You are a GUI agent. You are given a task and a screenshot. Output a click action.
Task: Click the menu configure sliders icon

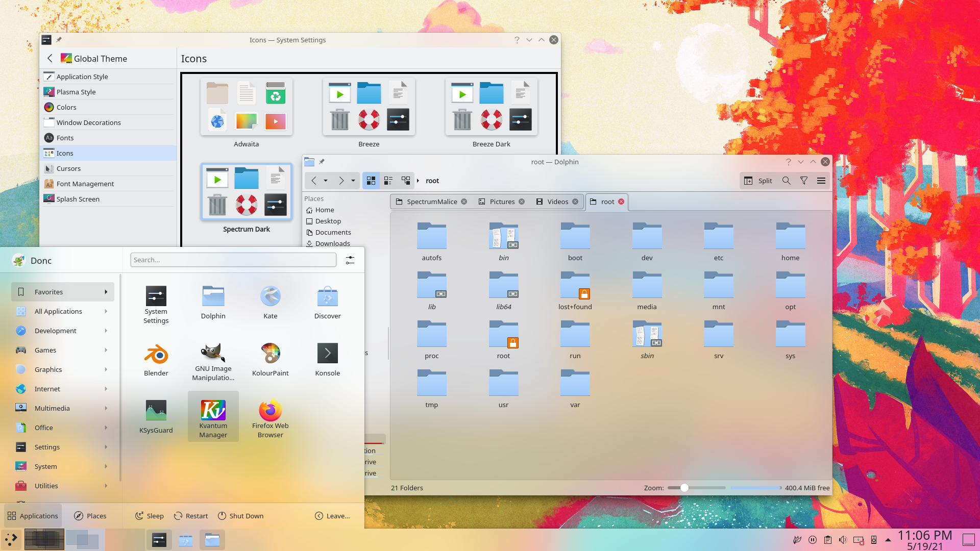(x=350, y=260)
